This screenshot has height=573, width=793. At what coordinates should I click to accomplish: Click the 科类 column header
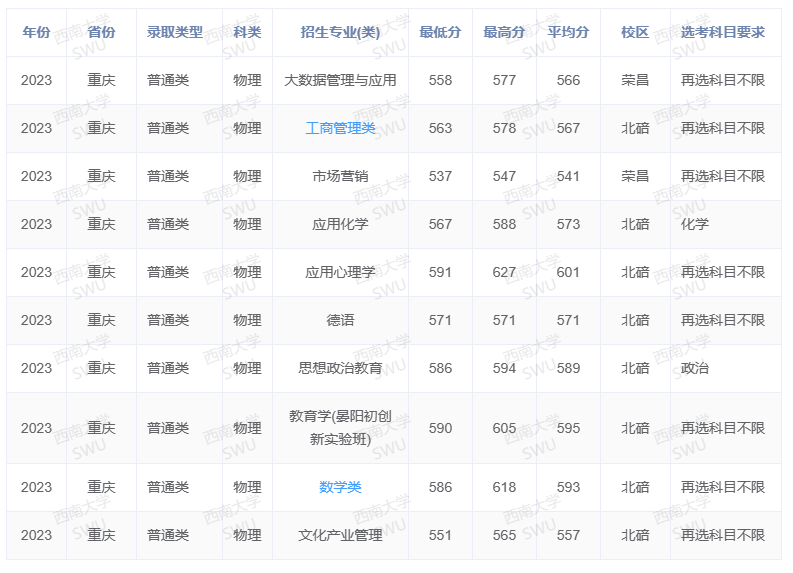247,32
